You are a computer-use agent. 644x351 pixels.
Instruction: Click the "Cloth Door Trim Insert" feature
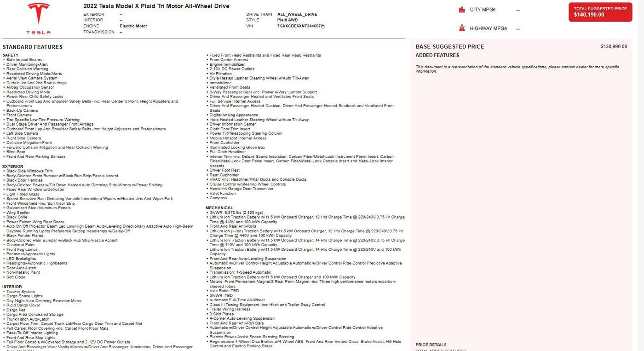pyautogui.click(x=230, y=129)
